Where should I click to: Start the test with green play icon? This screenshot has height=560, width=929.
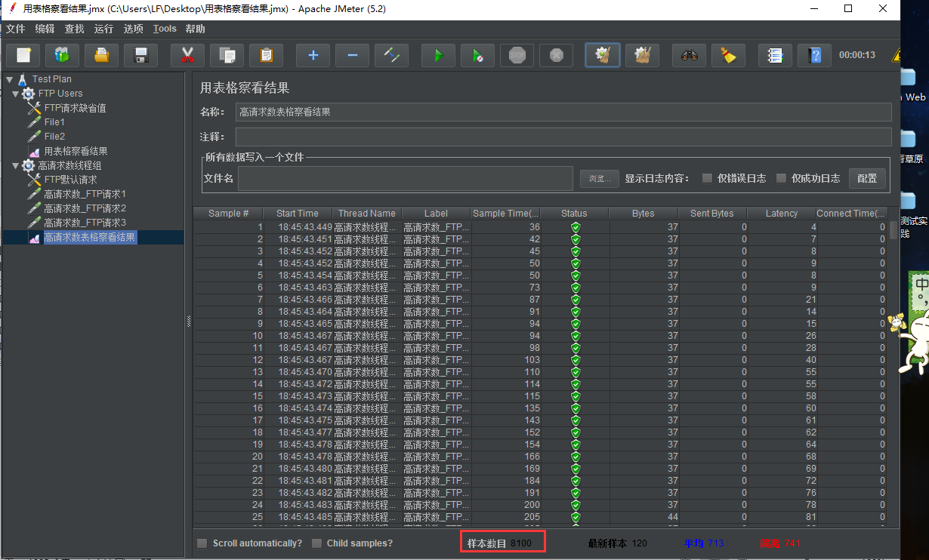(438, 55)
